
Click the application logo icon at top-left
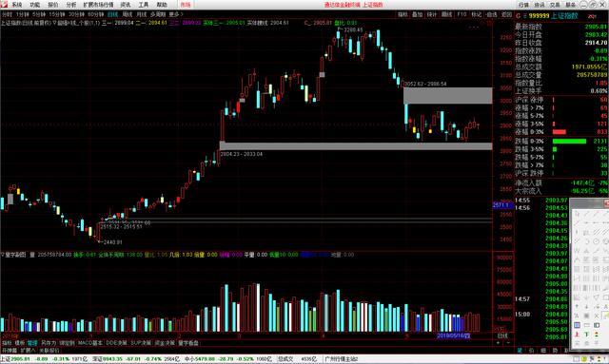pyautogui.click(x=4, y=4)
